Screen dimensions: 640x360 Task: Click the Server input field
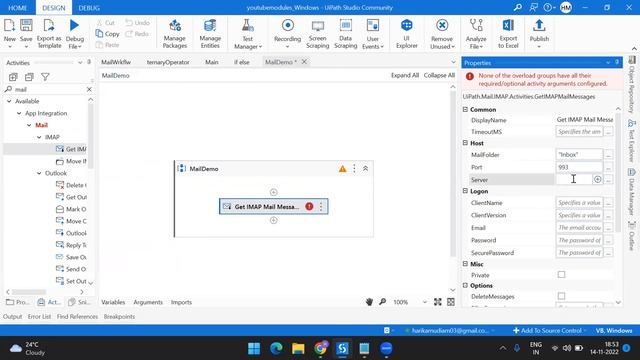pyautogui.click(x=573, y=179)
